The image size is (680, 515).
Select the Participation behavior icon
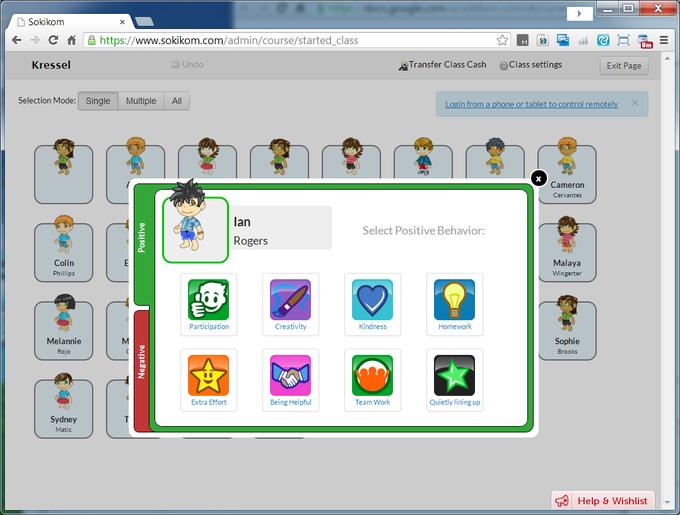click(209, 304)
